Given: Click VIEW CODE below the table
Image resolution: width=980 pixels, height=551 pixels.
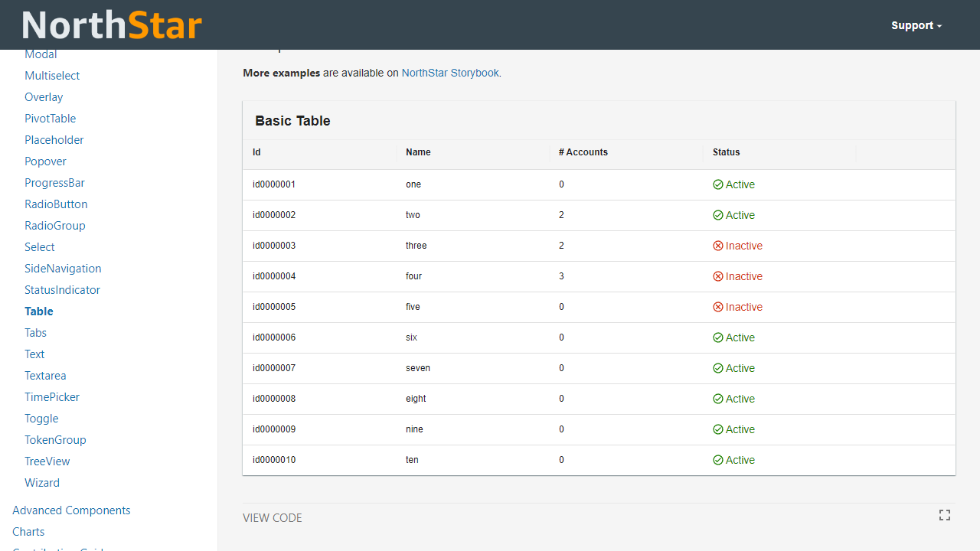Looking at the screenshot, I should pos(273,518).
